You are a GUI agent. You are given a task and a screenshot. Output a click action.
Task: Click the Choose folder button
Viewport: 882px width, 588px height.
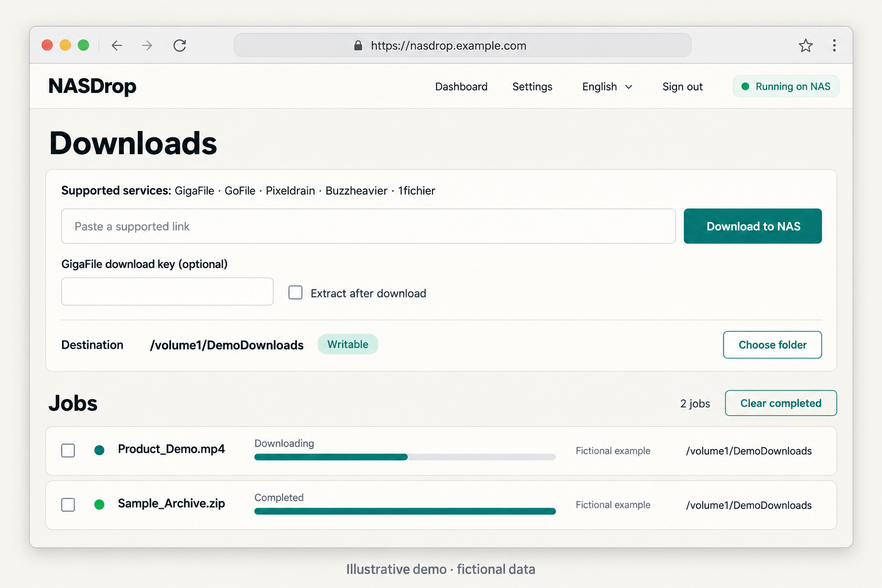pos(772,345)
